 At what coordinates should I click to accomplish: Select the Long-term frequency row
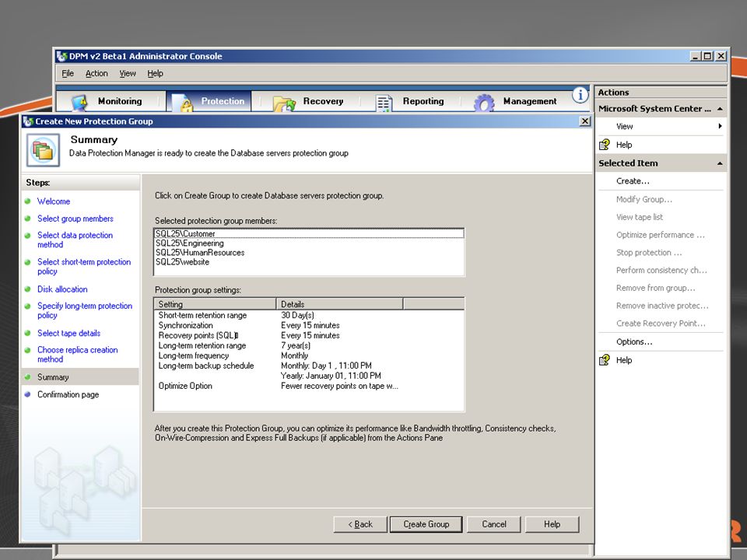coord(309,355)
